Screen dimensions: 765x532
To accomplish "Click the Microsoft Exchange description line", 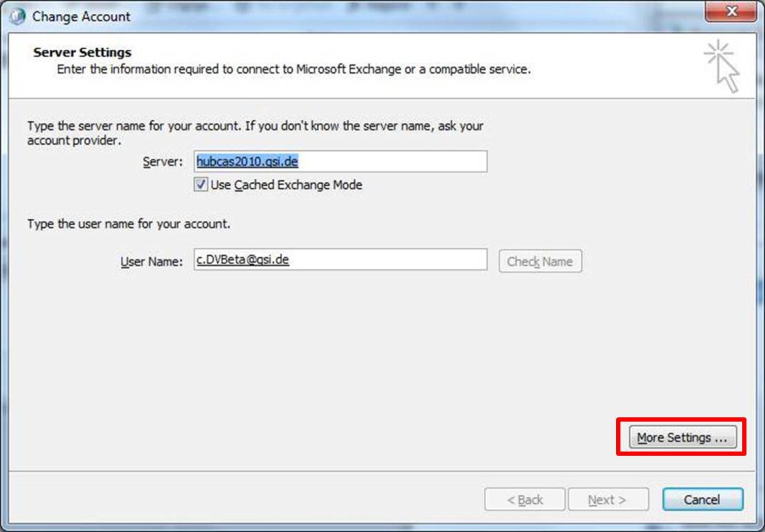I will [x=294, y=69].
